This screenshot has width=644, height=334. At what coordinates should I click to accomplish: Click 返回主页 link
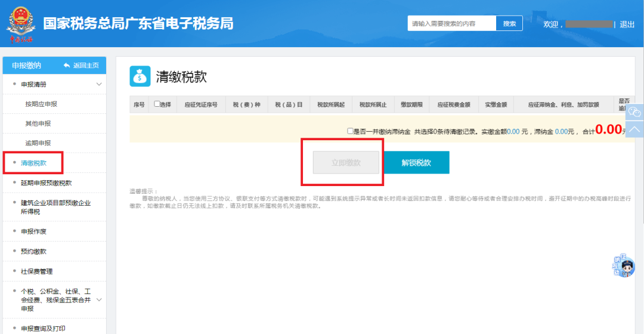point(86,66)
